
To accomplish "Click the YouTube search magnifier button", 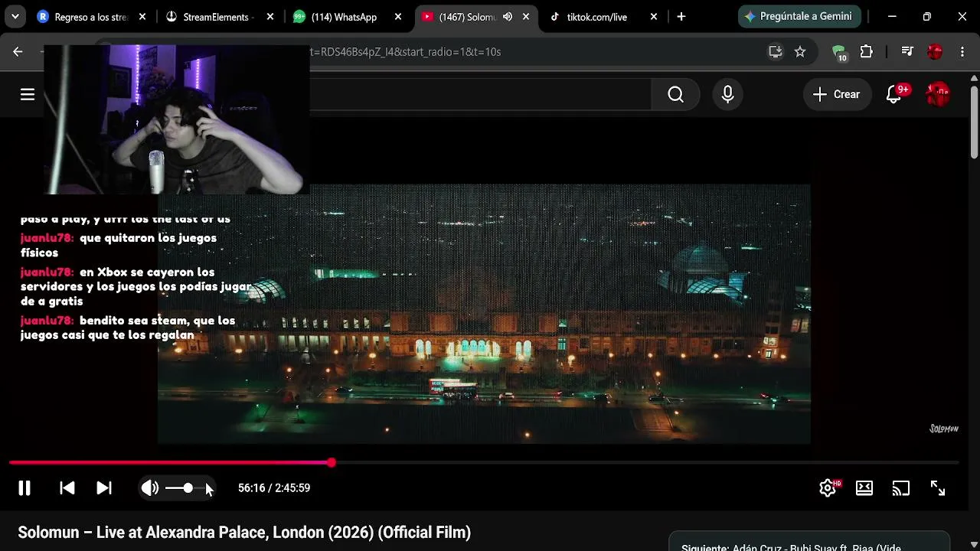I will click(675, 94).
